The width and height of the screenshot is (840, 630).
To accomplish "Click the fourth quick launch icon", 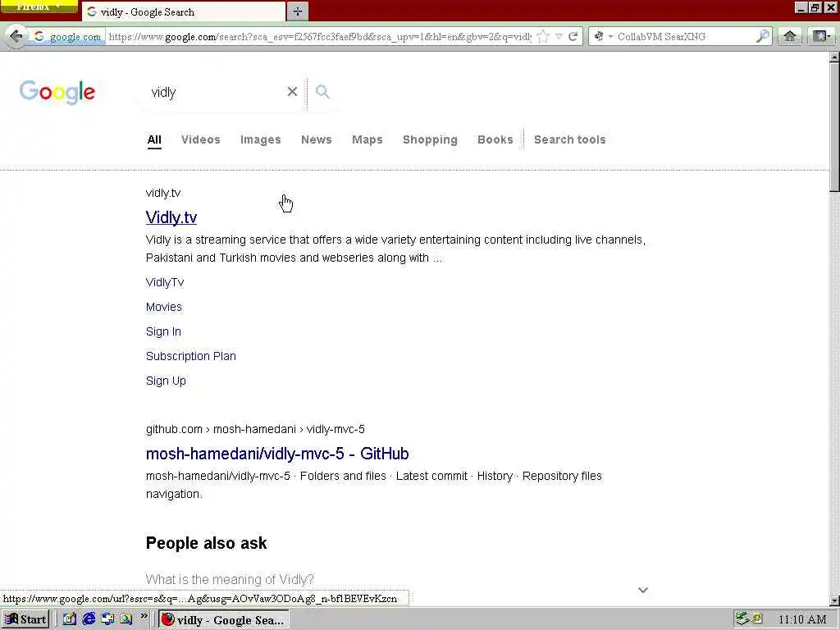I will (x=126, y=619).
